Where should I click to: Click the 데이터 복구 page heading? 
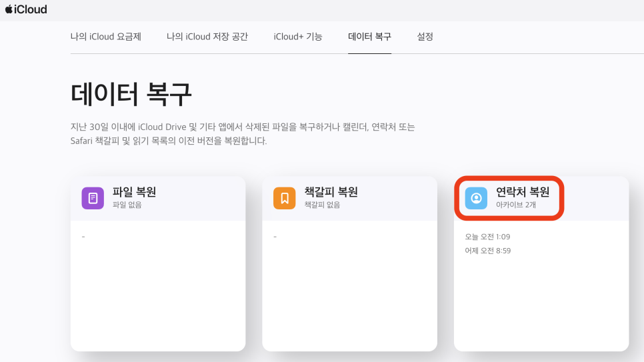click(131, 94)
